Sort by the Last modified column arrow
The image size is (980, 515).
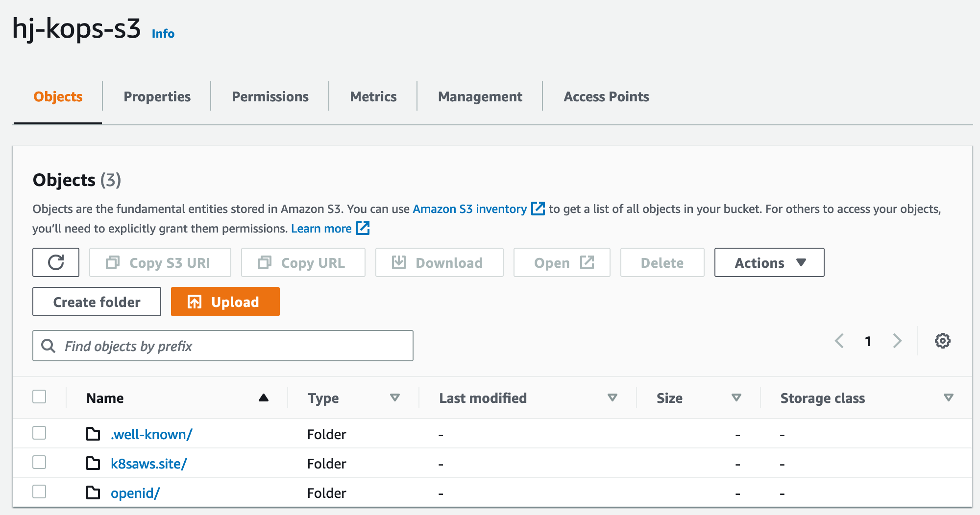point(612,398)
